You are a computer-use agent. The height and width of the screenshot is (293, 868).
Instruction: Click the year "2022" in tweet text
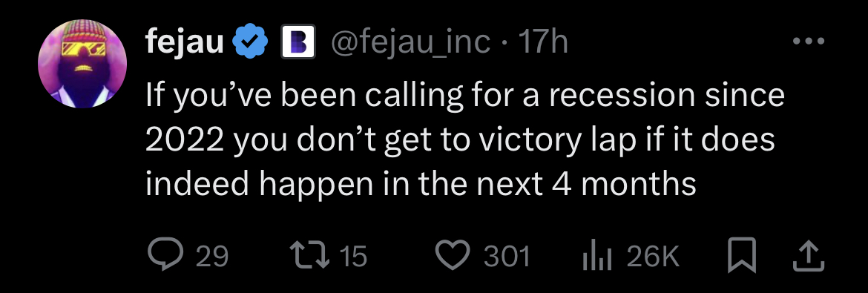[x=185, y=141]
